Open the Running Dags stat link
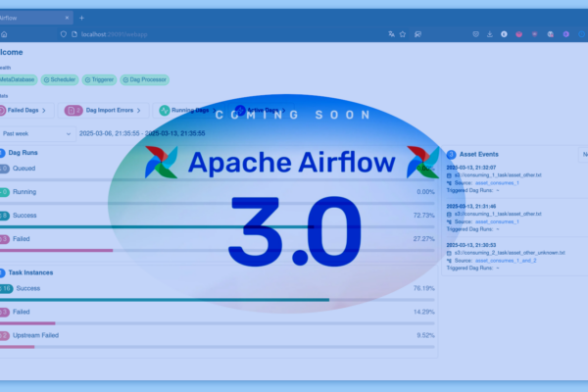 (189, 111)
